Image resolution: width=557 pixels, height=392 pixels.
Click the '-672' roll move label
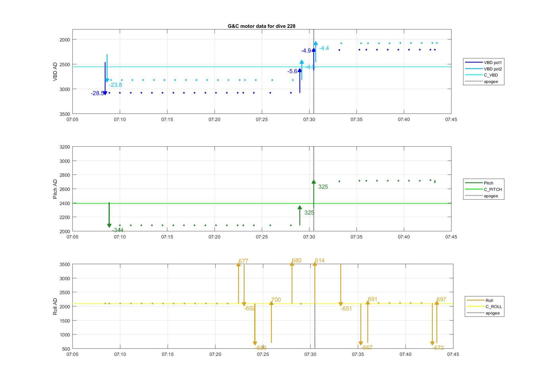point(438,348)
